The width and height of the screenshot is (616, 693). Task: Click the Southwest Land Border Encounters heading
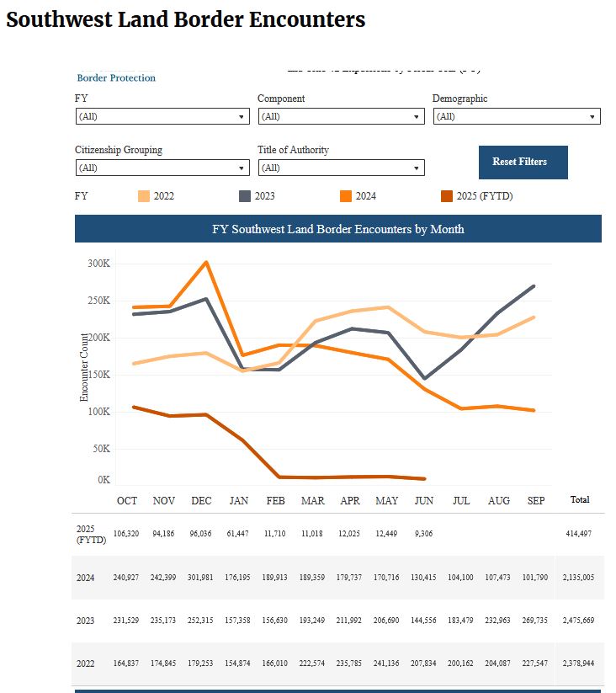pyautogui.click(x=185, y=19)
